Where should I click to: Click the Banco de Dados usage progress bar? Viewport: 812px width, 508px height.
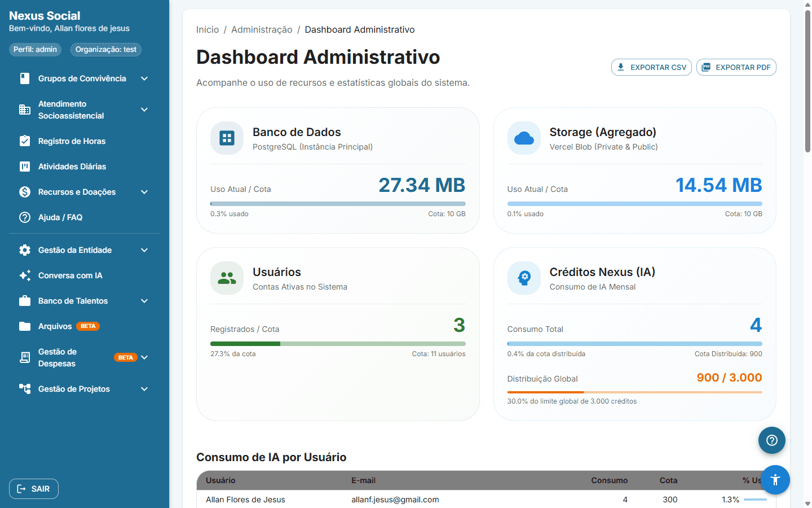coord(338,204)
